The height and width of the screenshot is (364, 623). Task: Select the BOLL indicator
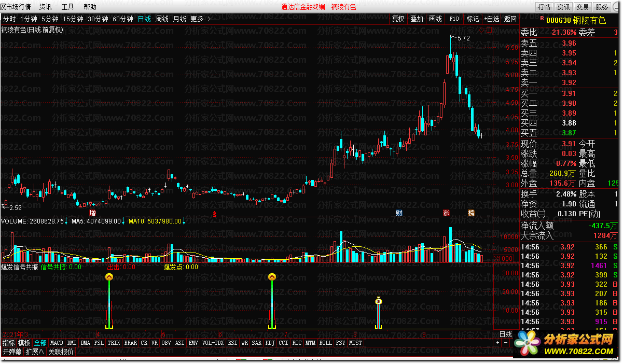click(325, 343)
